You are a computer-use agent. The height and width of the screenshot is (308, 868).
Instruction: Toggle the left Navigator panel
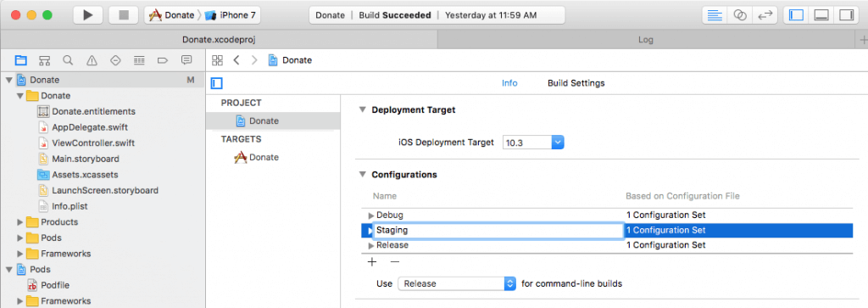tap(796, 15)
